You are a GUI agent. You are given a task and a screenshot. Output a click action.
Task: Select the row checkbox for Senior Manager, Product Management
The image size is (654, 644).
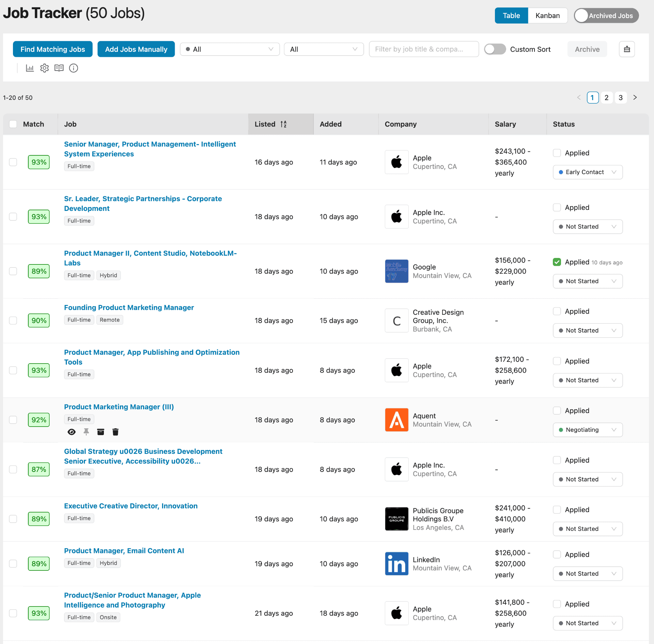[13, 162]
